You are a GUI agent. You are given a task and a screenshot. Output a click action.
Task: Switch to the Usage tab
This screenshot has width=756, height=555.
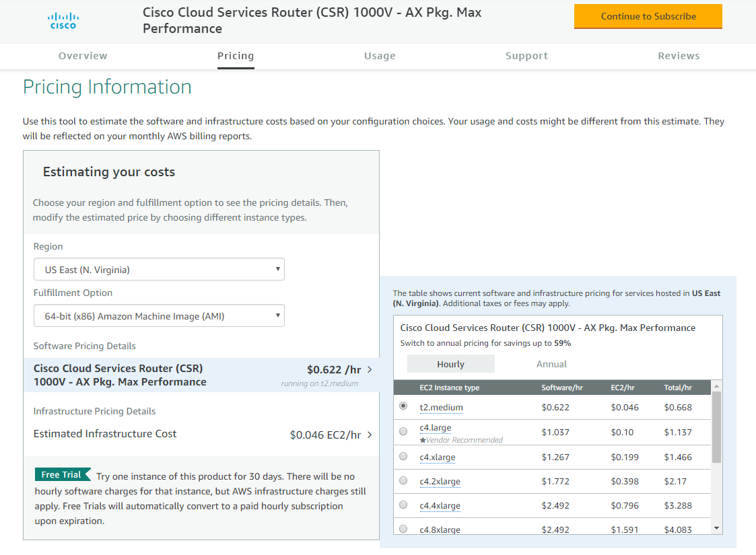[380, 56]
